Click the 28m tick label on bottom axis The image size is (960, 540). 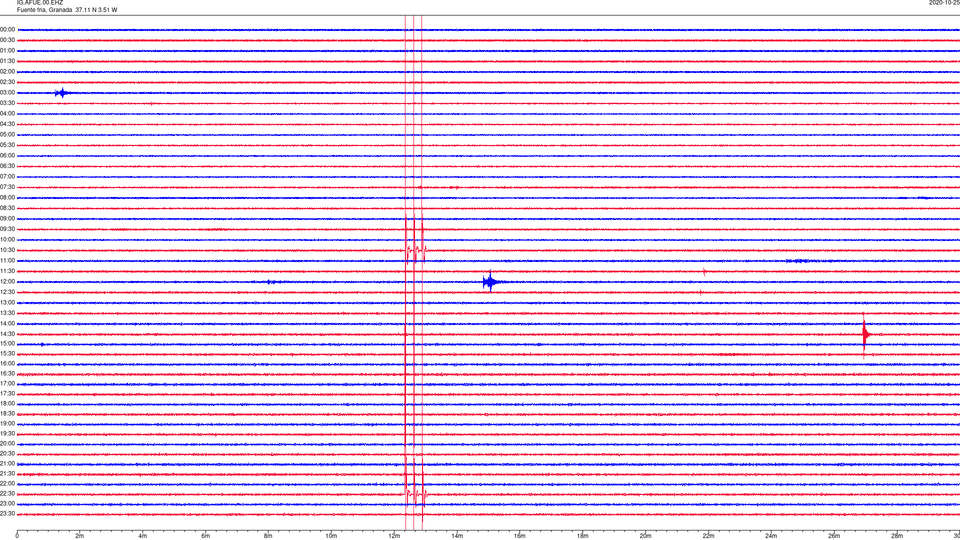pyautogui.click(x=897, y=536)
